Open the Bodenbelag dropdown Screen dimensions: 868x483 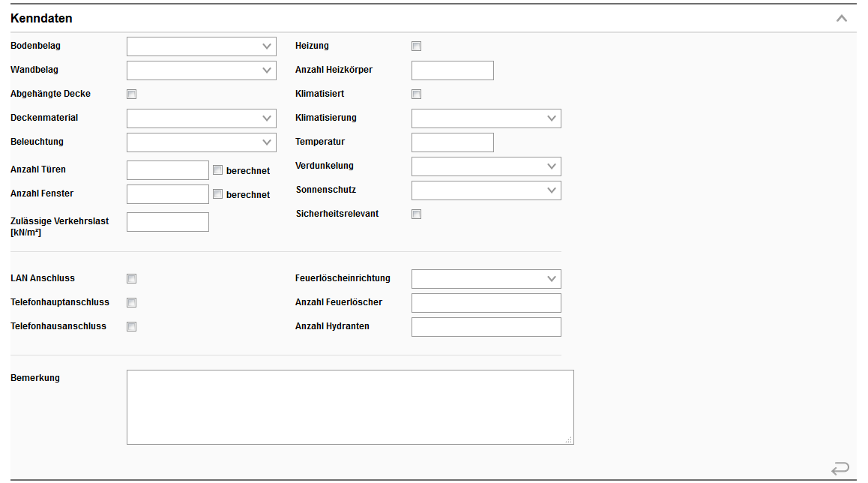click(202, 46)
